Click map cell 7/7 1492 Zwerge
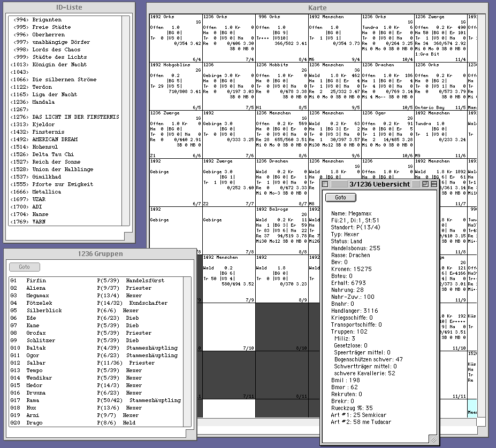This screenshot has width=496, height=448. (228, 182)
